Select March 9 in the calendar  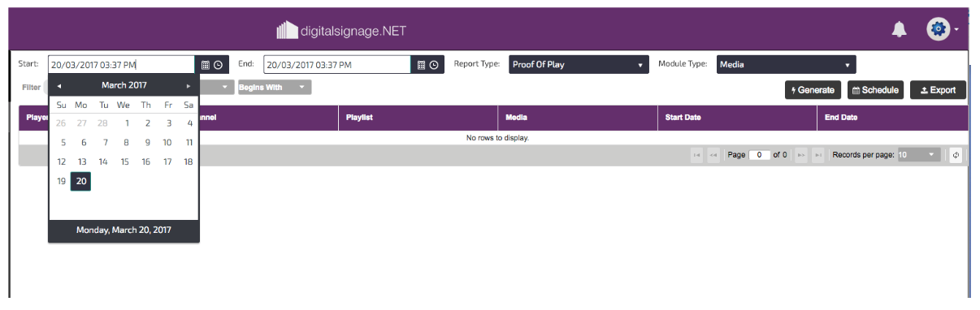[x=147, y=143]
